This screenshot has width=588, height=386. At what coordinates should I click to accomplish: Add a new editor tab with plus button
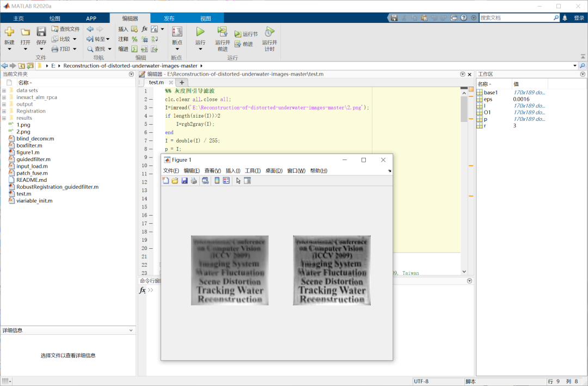[182, 83]
